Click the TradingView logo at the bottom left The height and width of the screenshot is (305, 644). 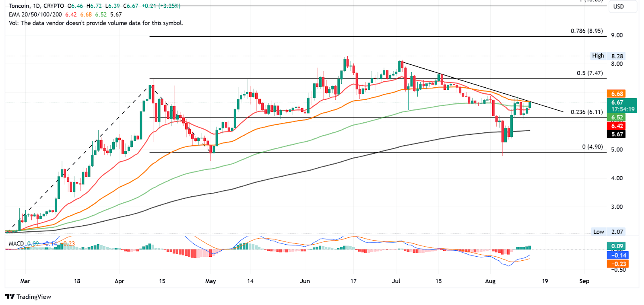click(28, 297)
